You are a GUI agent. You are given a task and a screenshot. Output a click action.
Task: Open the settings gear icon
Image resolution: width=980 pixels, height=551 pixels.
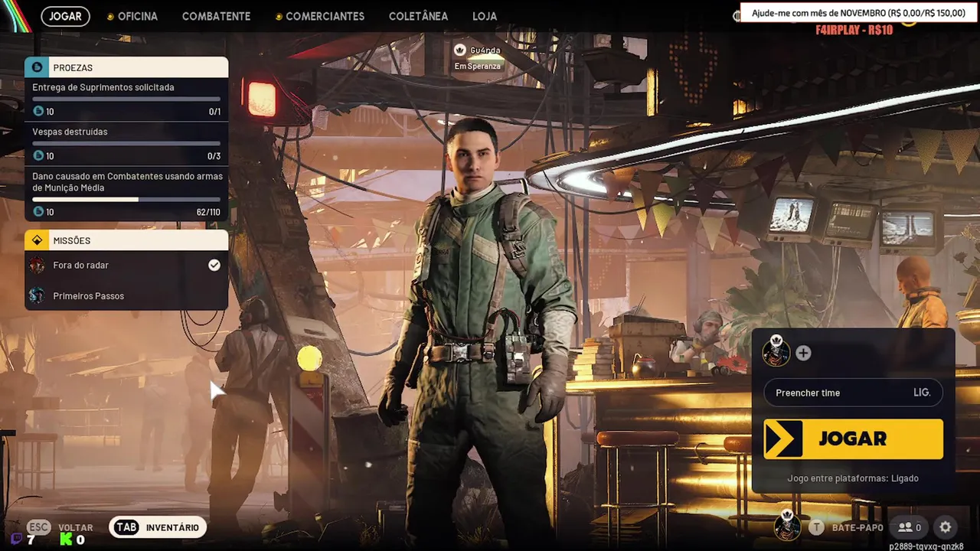[x=946, y=527]
